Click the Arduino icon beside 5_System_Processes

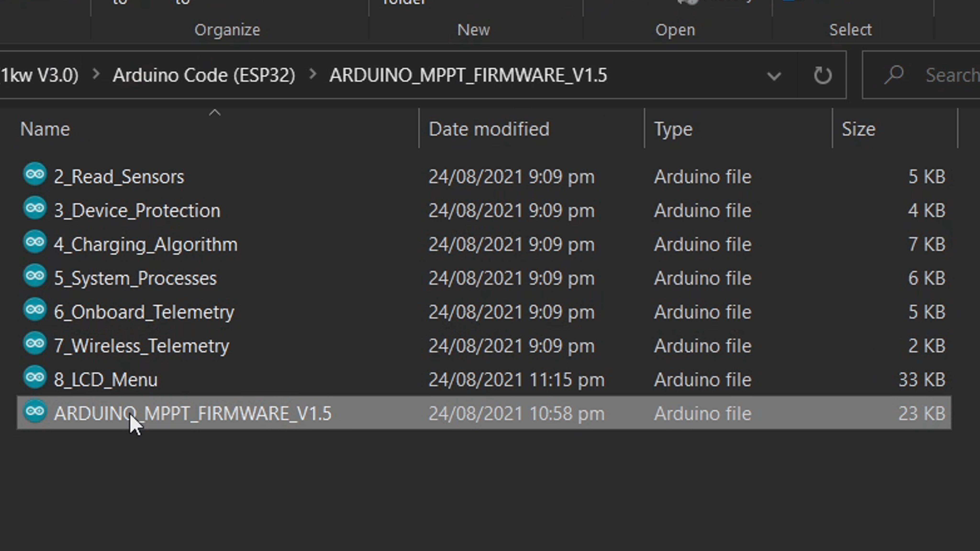35,276
